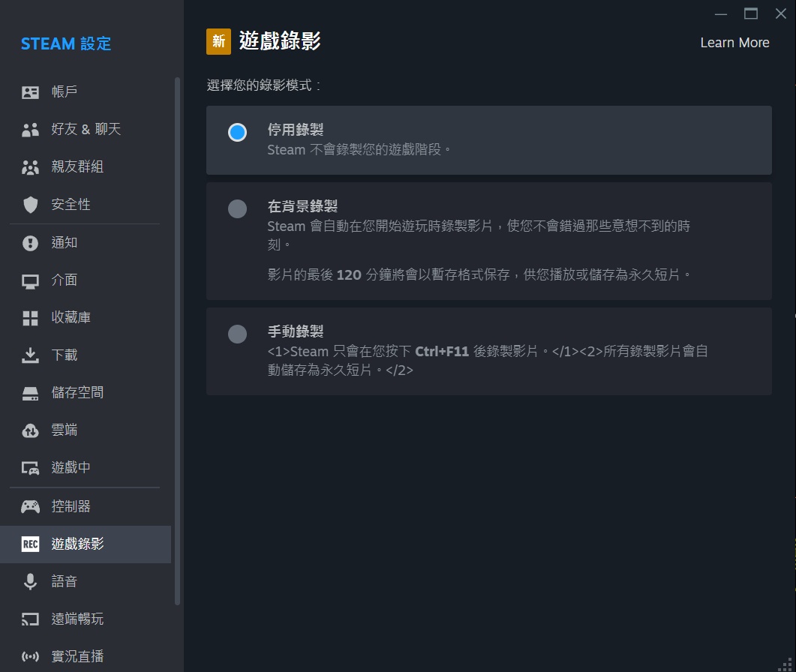This screenshot has width=796, height=672.
Task: Click the Learn More link
Action: coord(734,43)
